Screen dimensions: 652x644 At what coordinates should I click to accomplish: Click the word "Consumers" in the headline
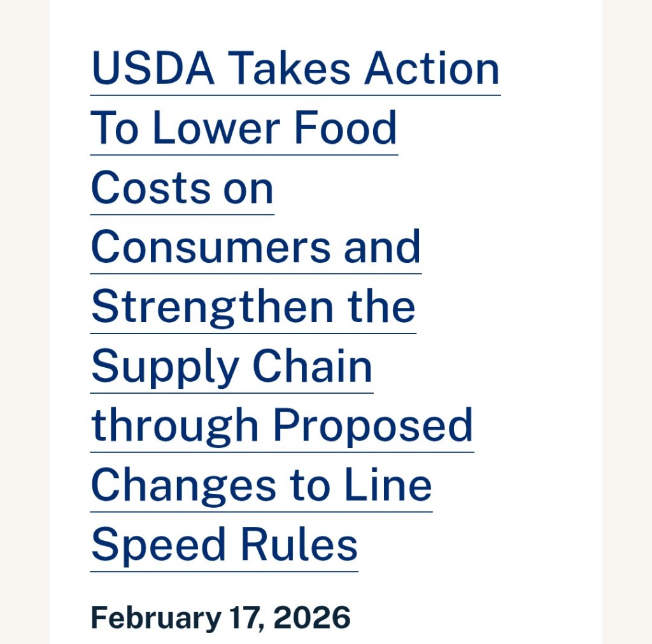[x=211, y=247]
